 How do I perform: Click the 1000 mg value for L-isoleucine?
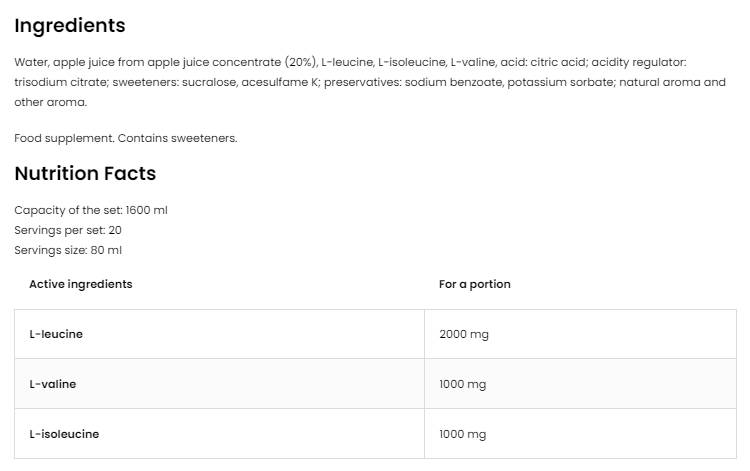click(x=462, y=434)
